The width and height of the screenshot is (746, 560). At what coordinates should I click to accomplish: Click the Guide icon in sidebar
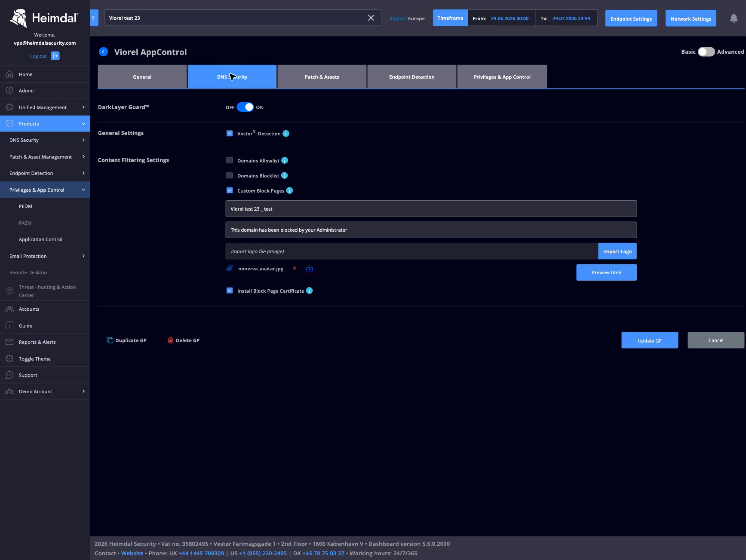[x=9, y=326]
